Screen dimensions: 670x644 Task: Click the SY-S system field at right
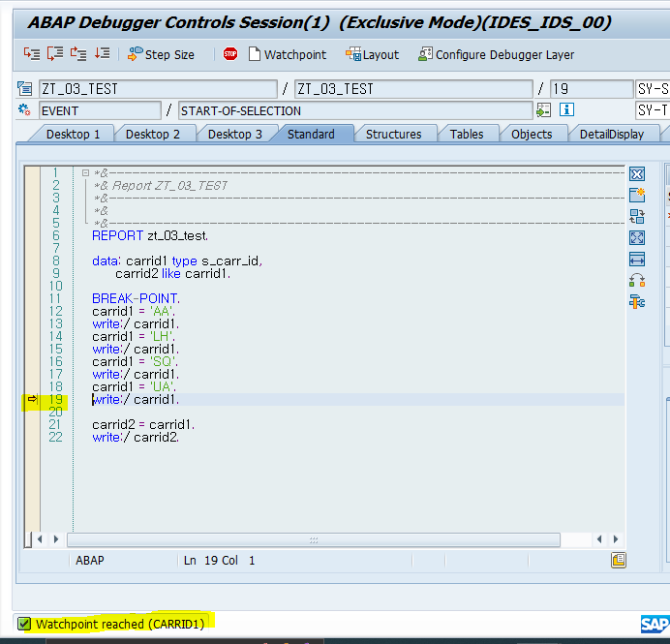[653, 89]
